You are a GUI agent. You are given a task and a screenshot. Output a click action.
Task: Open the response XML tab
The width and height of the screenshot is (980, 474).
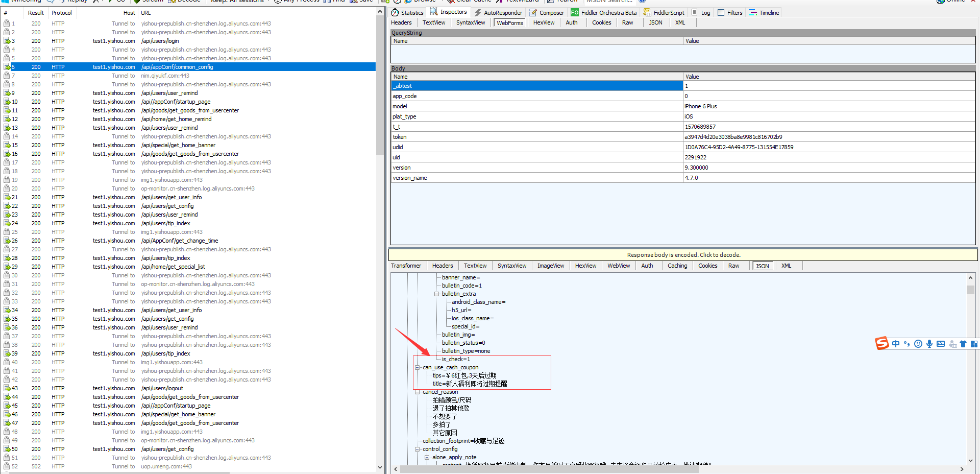click(786, 266)
